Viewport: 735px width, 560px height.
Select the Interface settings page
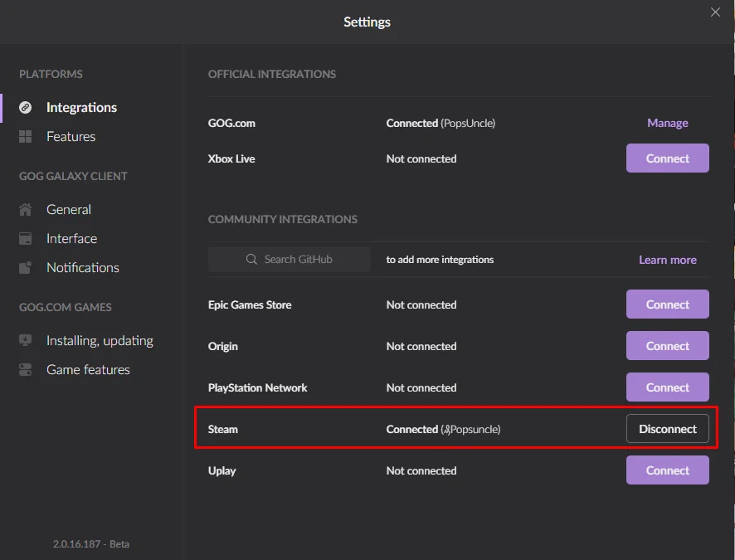71,239
